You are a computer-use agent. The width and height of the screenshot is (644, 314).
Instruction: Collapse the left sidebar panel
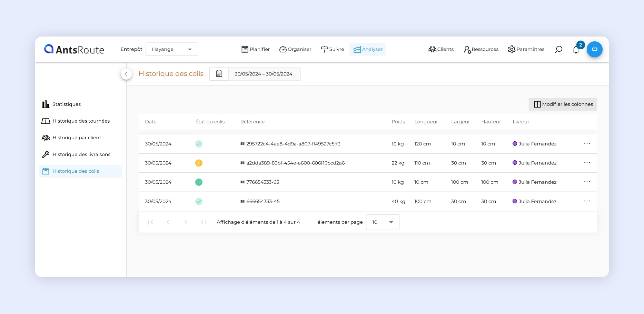[x=126, y=74]
